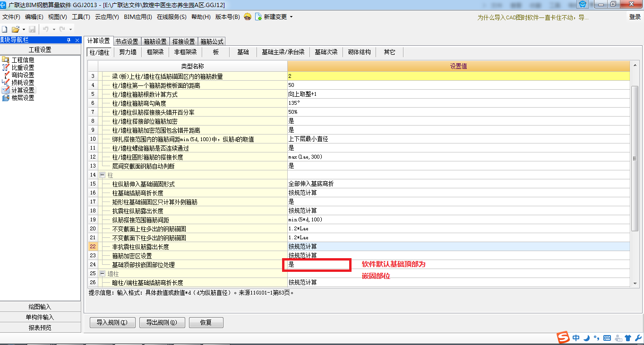Viewport: 644px width, 345px height.
Task: Click the new file toolbar icon
Action: click(x=4, y=29)
